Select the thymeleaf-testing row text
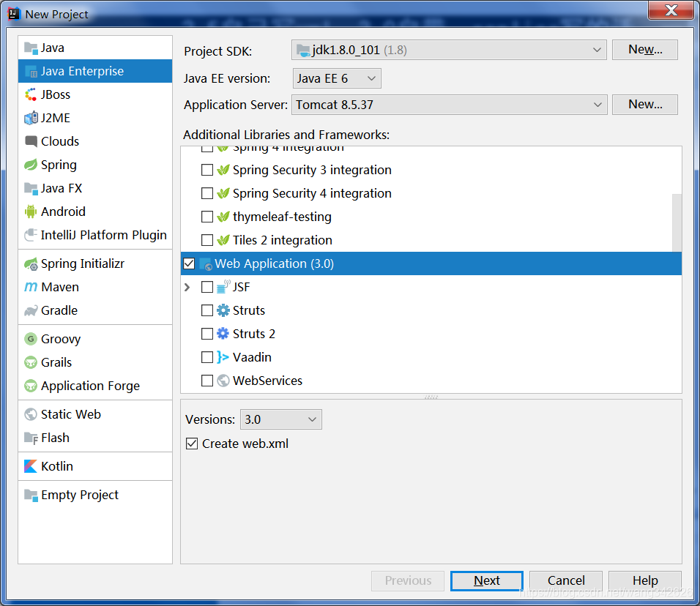700x606 pixels. (282, 217)
